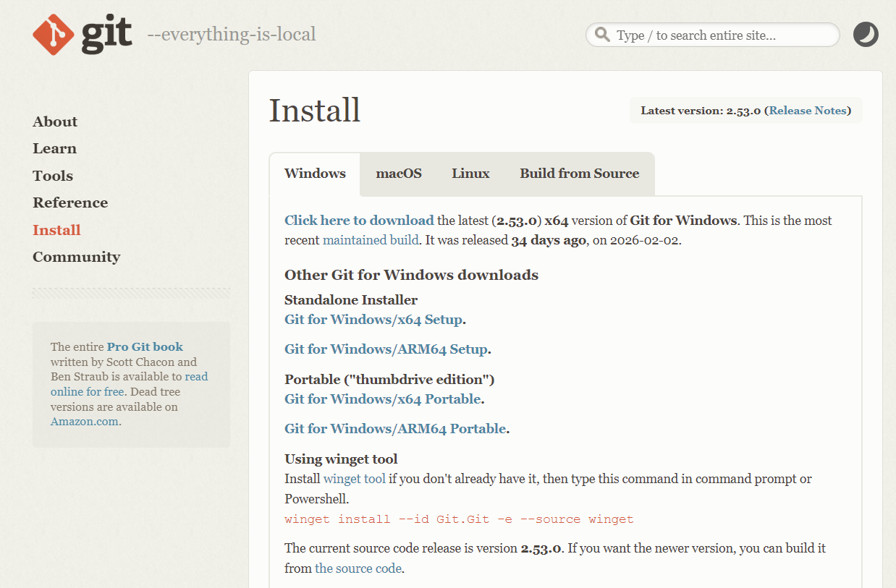Go to Tools in sidebar
This screenshot has width=896, height=588.
point(53,176)
